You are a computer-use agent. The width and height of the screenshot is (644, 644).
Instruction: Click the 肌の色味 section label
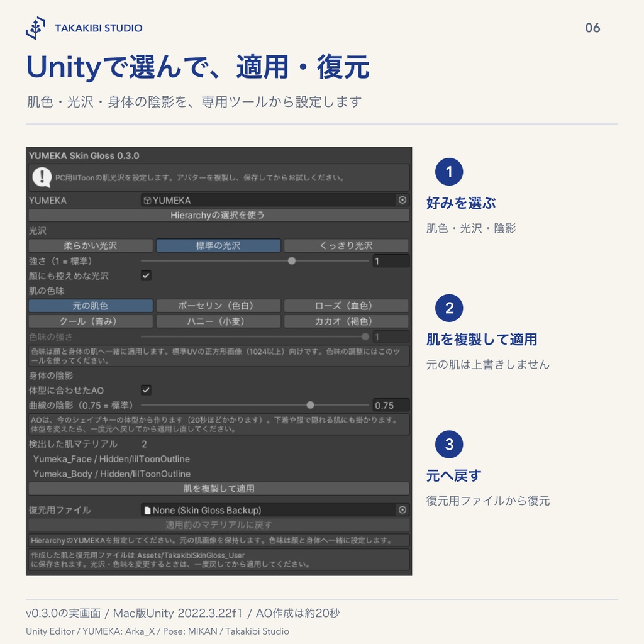coord(47,291)
